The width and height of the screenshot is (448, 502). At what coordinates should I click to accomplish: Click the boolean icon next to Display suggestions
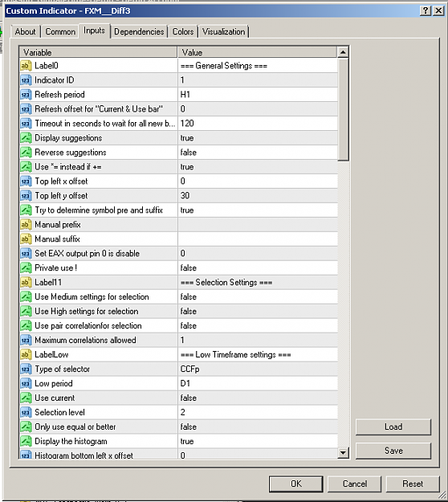click(26, 138)
